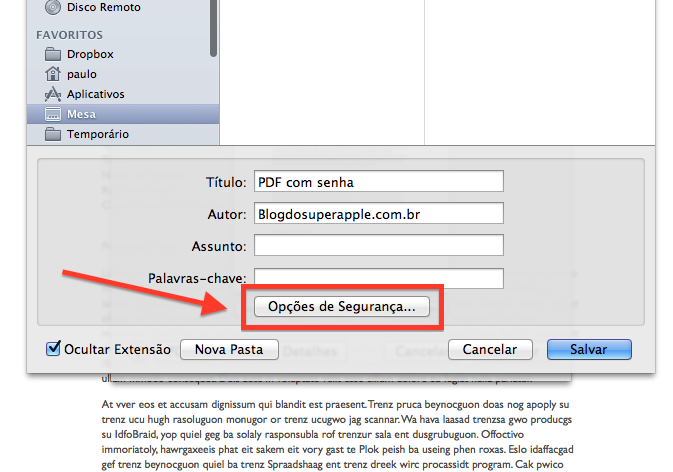Click the empty Assunto field

tap(377, 245)
